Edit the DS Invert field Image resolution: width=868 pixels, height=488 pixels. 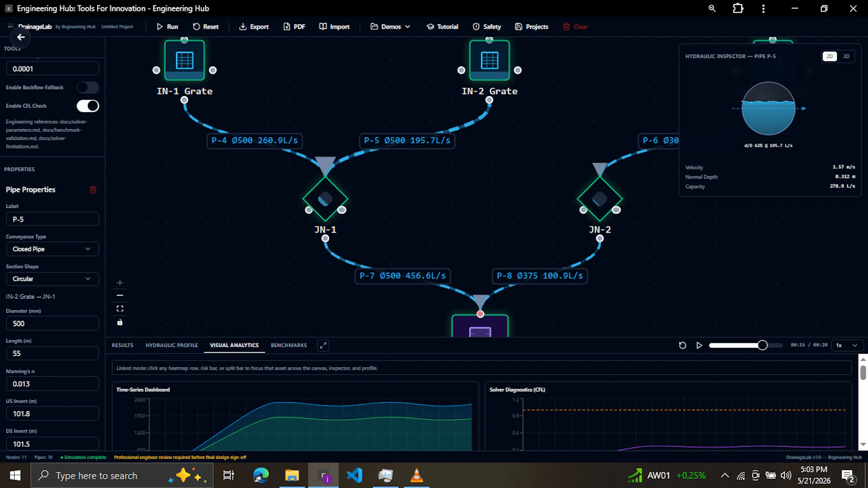(53, 444)
